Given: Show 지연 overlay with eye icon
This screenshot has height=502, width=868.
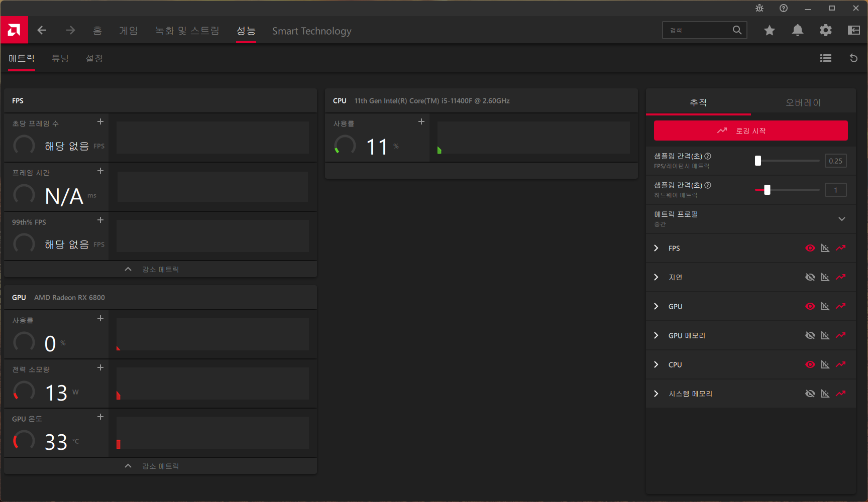Looking at the screenshot, I should click(810, 277).
